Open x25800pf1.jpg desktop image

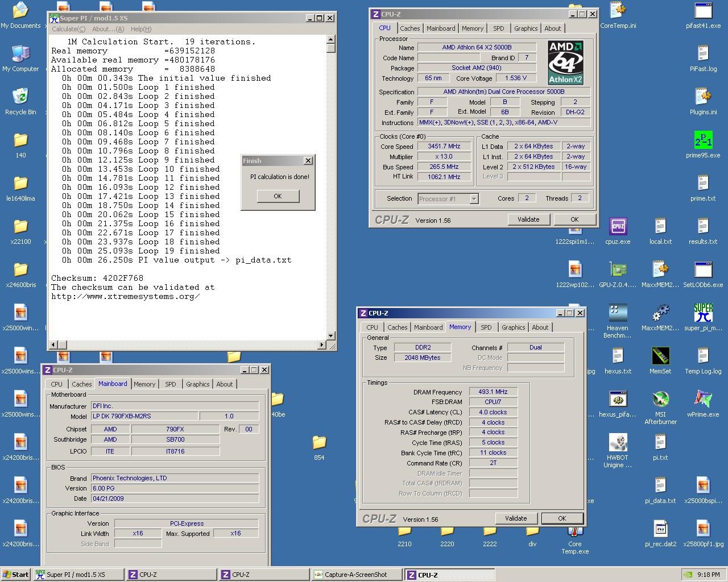(x=703, y=533)
